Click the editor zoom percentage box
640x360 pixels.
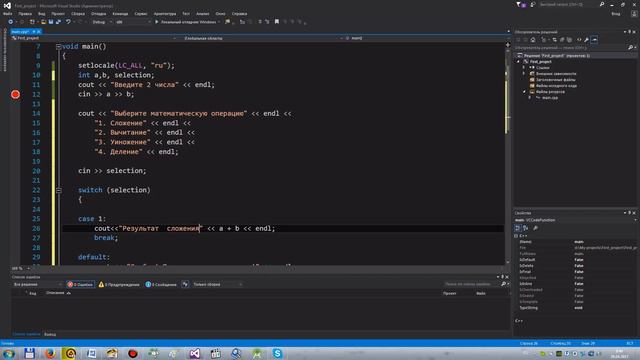(20, 269)
